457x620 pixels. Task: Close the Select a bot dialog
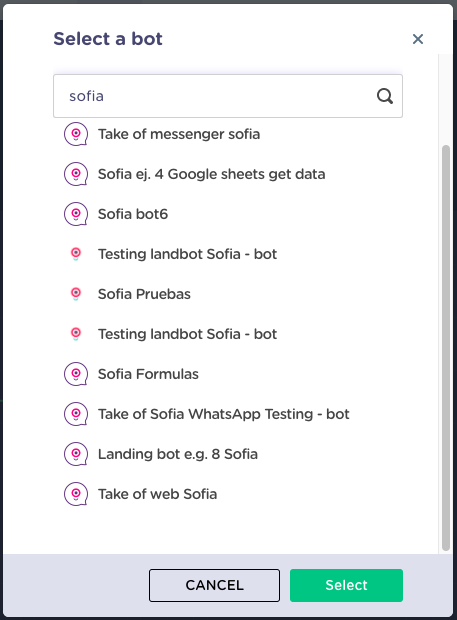pos(418,39)
